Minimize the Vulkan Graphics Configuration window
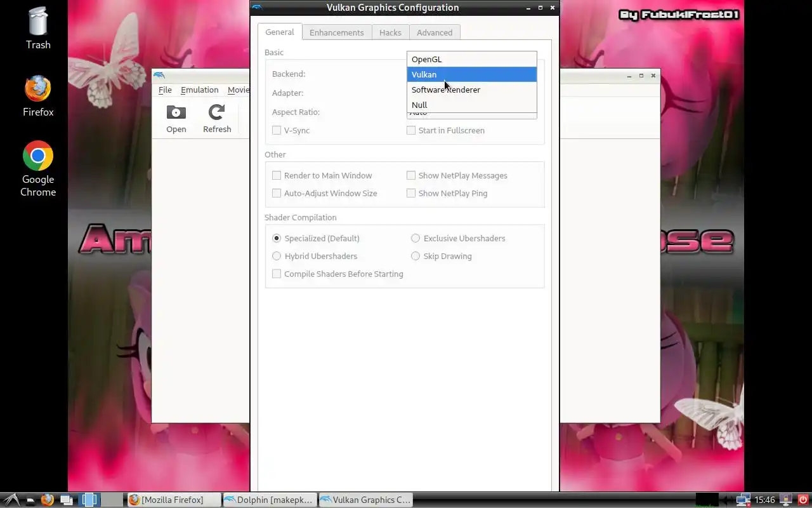This screenshot has height=508, width=812. 528,8
